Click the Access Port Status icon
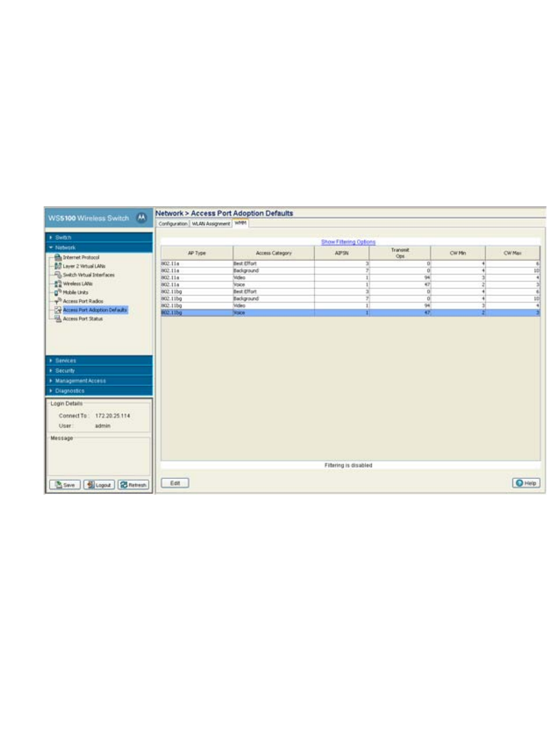 click(x=58, y=318)
